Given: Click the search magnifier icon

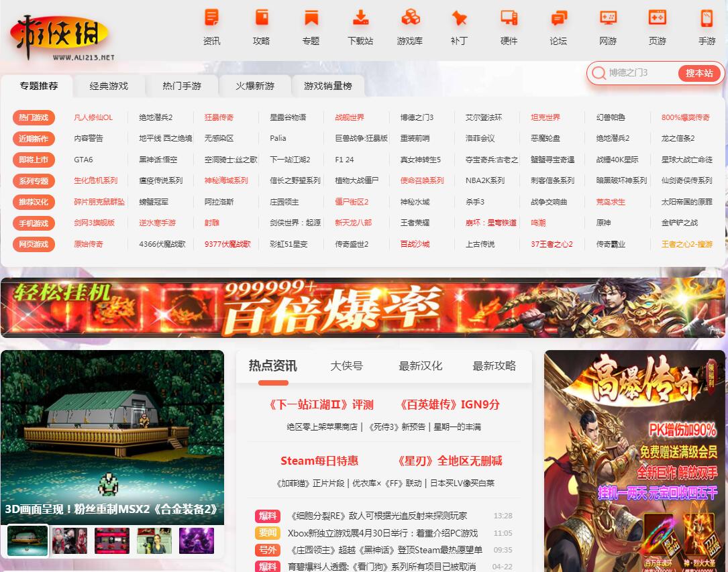Looking at the screenshot, I should pos(599,73).
